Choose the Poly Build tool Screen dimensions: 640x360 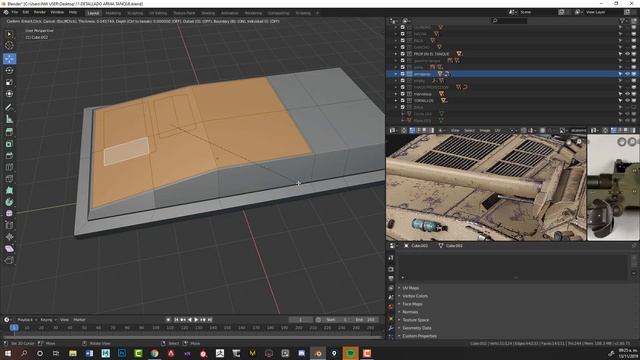[9, 190]
